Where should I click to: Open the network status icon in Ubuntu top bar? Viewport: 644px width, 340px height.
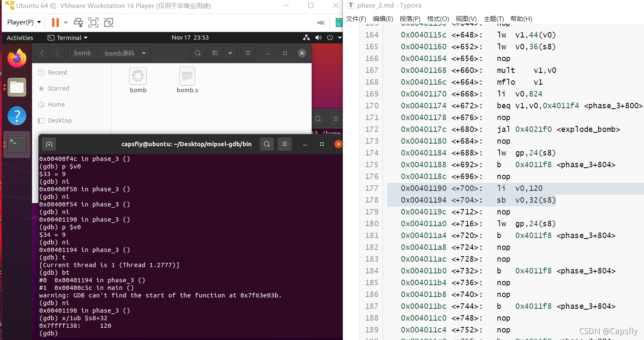click(306, 37)
